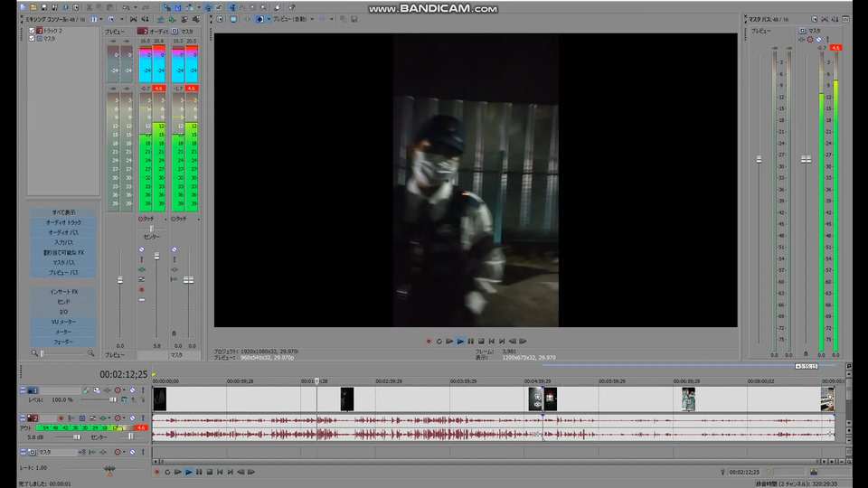Toggle the トラック 2 checkbox in mixer list
Image resolution: width=868 pixels, height=488 pixels.
(x=32, y=31)
